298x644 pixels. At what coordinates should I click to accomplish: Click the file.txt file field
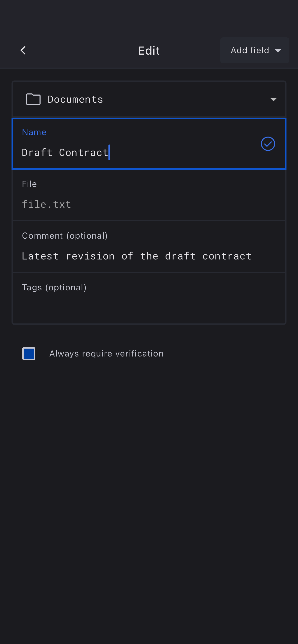(47, 205)
